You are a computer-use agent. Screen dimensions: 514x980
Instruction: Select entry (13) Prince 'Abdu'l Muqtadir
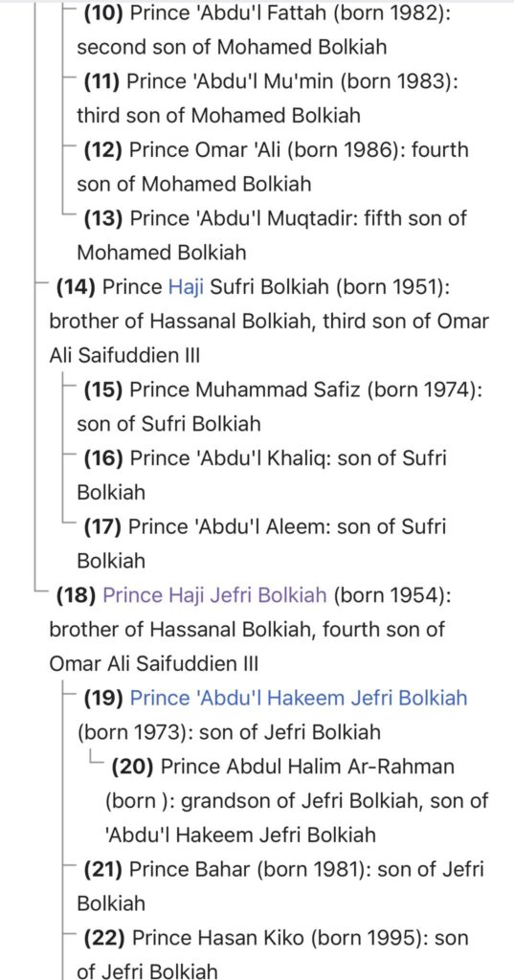[x=272, y=235]
